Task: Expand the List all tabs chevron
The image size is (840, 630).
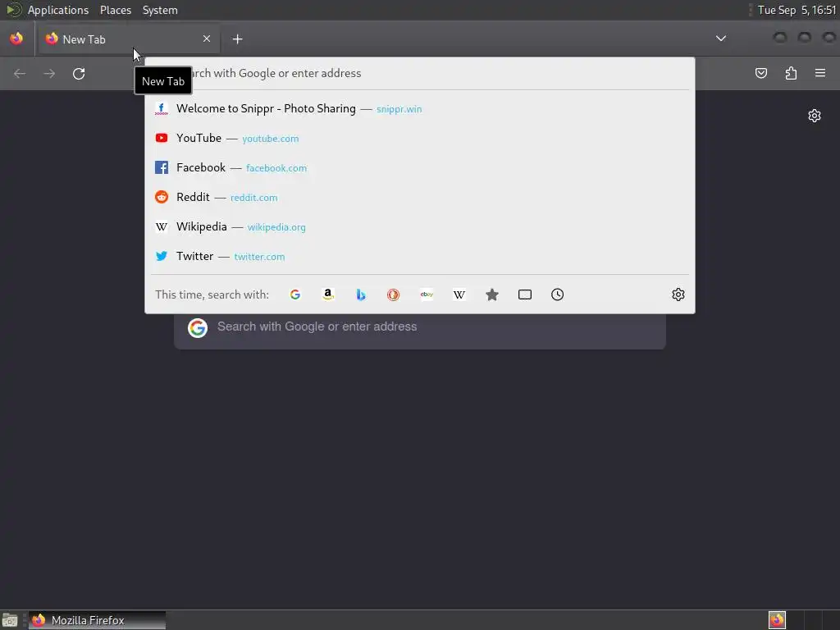Action: [721, 39]
